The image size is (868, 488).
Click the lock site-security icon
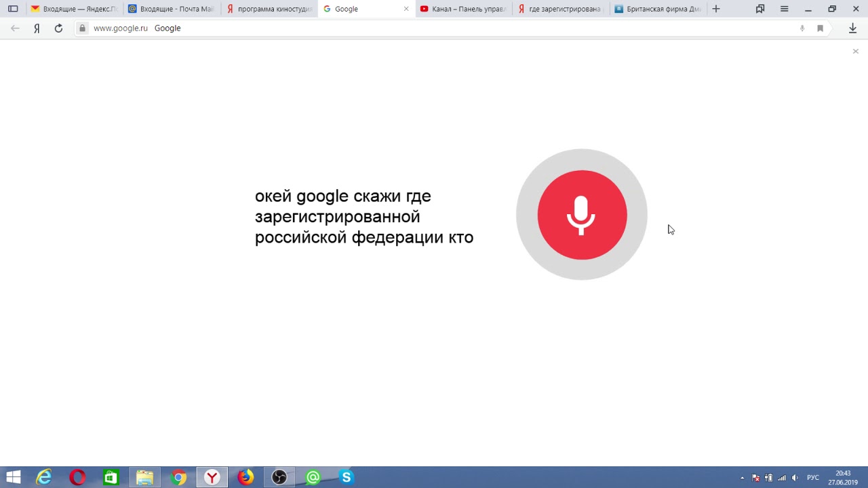[82, 28]
